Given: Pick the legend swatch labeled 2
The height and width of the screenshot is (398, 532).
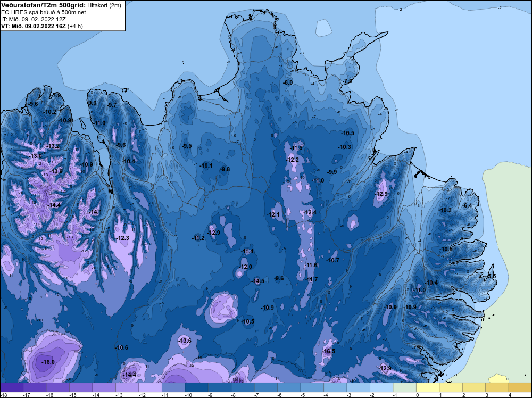Looking at the screenshot, I should [x=473, y=387].
